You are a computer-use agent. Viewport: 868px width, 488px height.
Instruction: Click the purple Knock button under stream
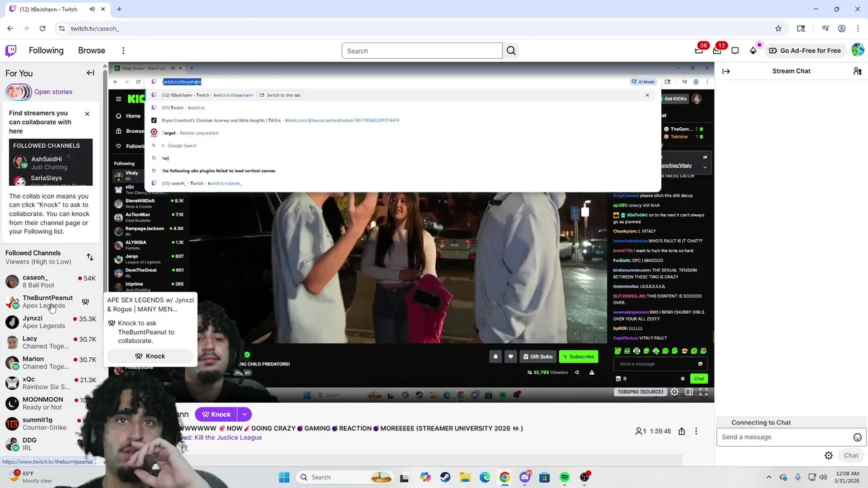pos(216,414)
